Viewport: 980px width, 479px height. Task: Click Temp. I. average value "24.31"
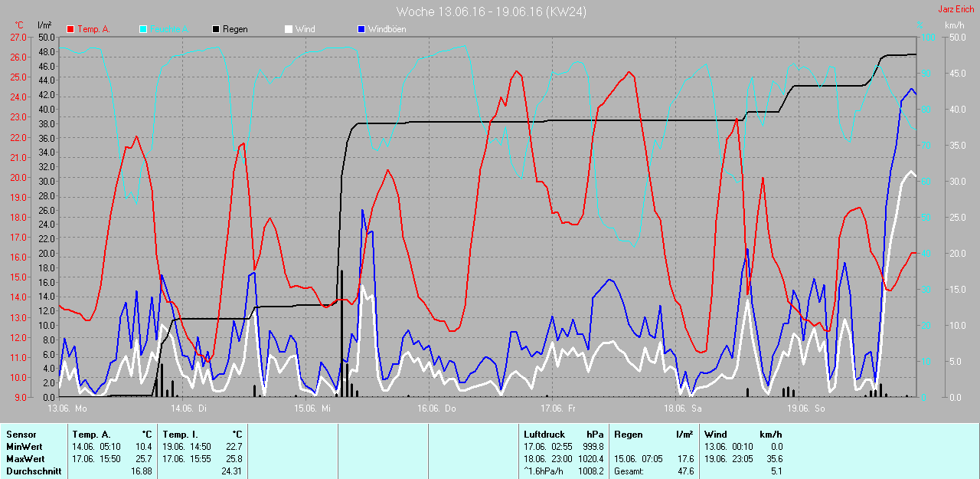pos(231,471)
